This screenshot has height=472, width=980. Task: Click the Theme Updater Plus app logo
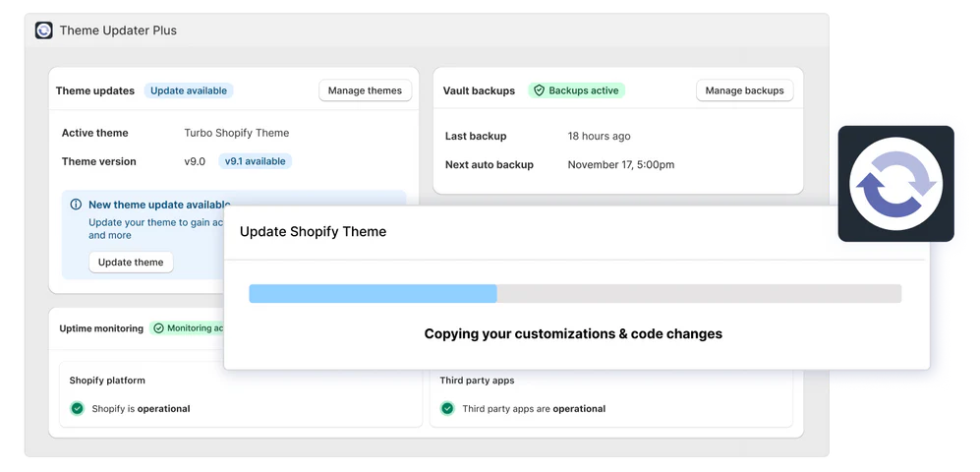pos(44,30)
